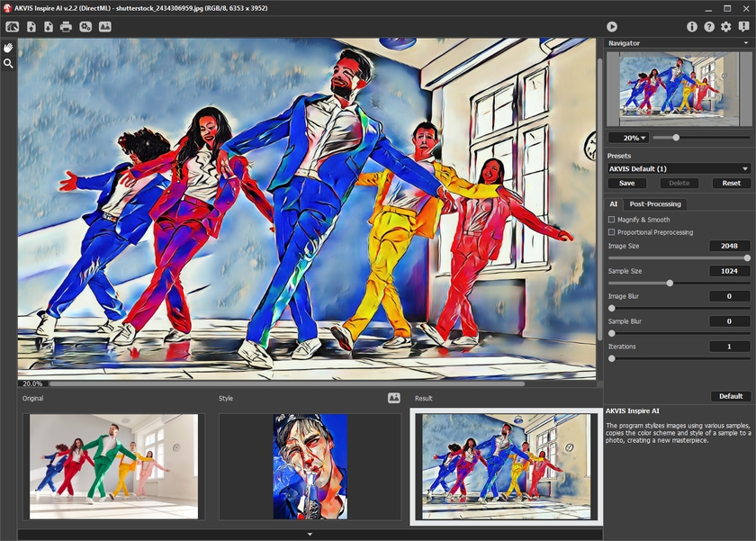Open the batch processing icon
Screen dimensions: 756x541
(x=85, y=27)
